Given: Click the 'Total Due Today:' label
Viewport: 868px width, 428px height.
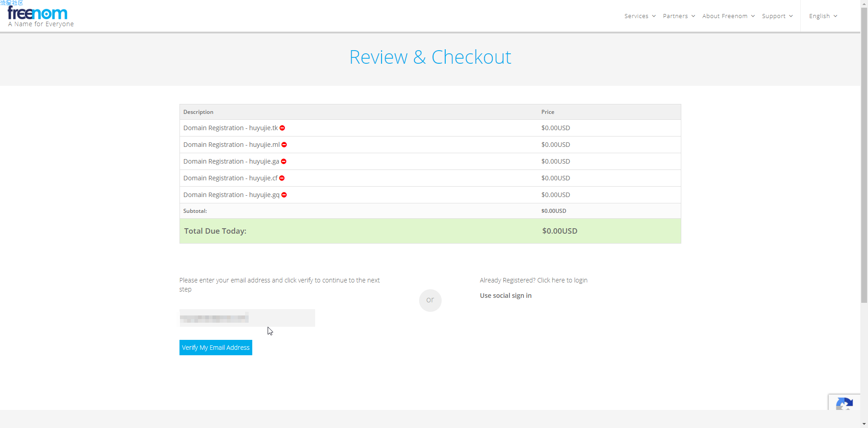Looking at the screenshot, I should click(215, 231).
